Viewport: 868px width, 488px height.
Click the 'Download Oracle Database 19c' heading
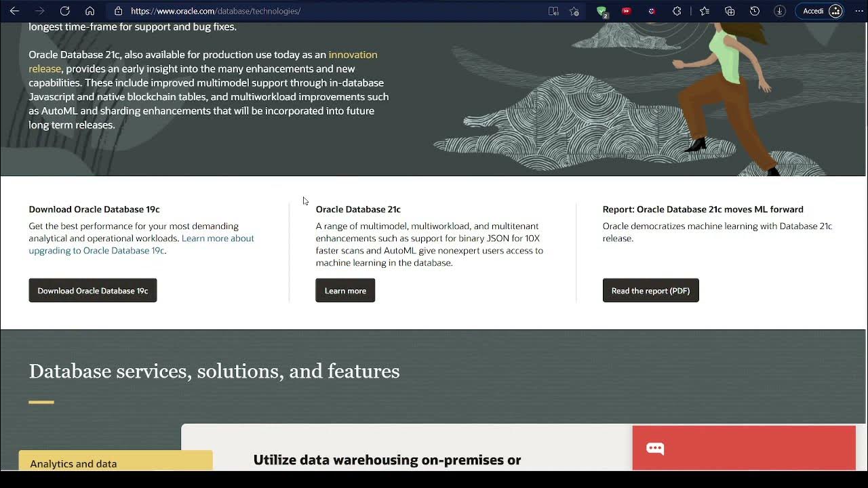[94, 209]
